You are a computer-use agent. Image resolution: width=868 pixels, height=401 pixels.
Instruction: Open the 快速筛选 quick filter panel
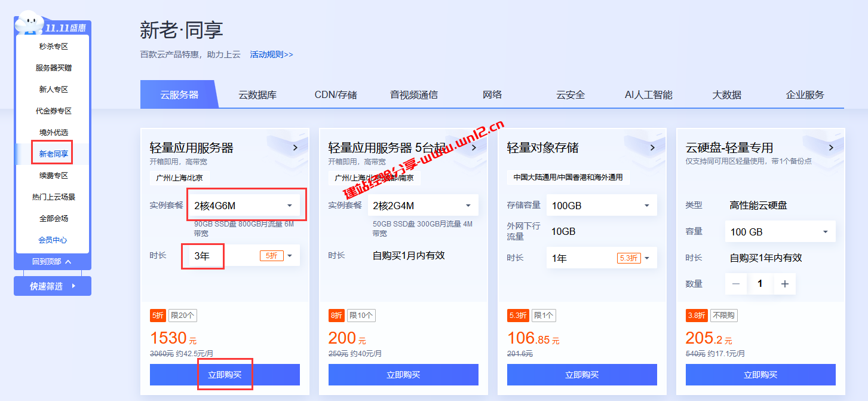pos(52,286)
